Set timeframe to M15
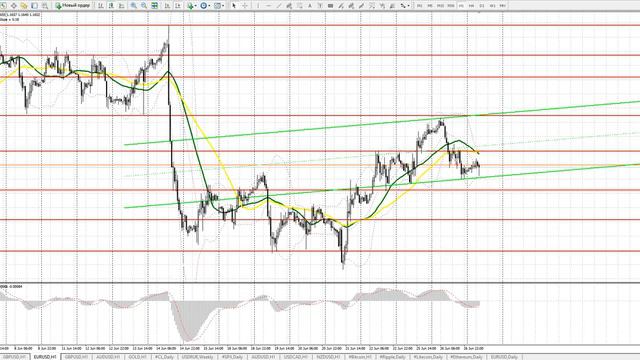Screen dimensions: 640x360 tap(440, 6)
